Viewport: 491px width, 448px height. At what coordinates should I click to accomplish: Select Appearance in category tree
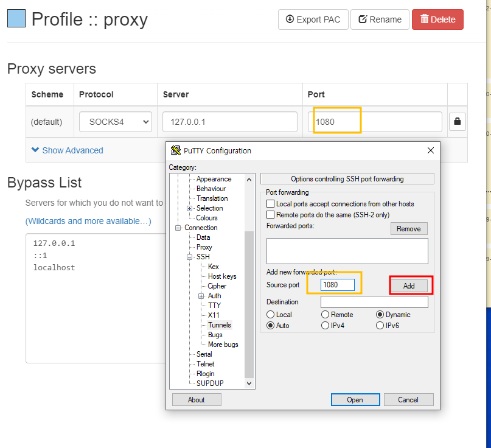point(214,179)
